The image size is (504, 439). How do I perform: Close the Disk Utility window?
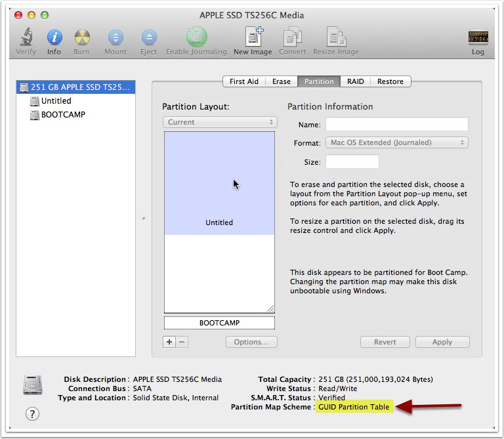point(18,15)
